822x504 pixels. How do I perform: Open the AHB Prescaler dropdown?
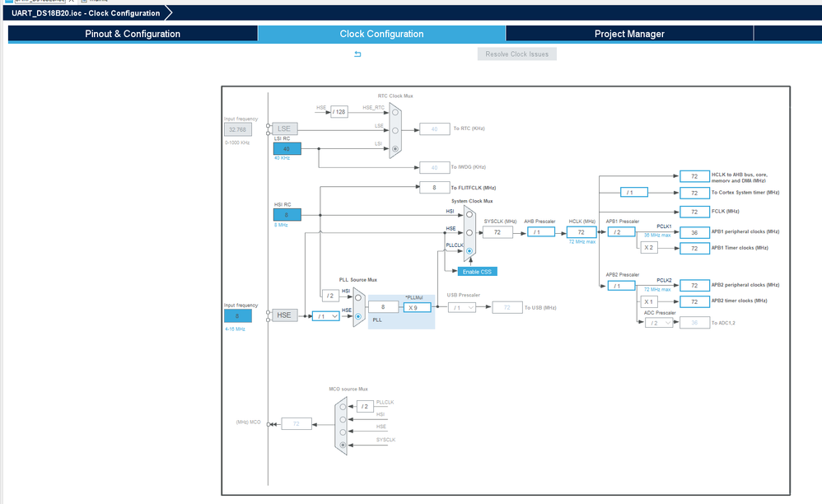(x=541, y=232)
